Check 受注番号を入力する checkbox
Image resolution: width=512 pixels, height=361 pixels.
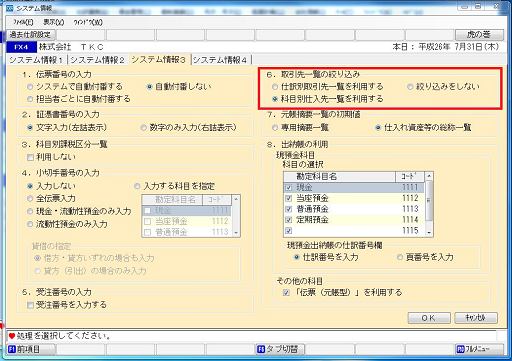pyautogui.click(x=30, y=305)
